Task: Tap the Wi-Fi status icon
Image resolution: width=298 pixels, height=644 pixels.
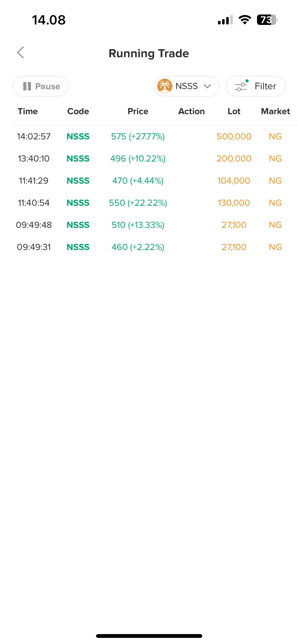Action: [x=245, y=20]
